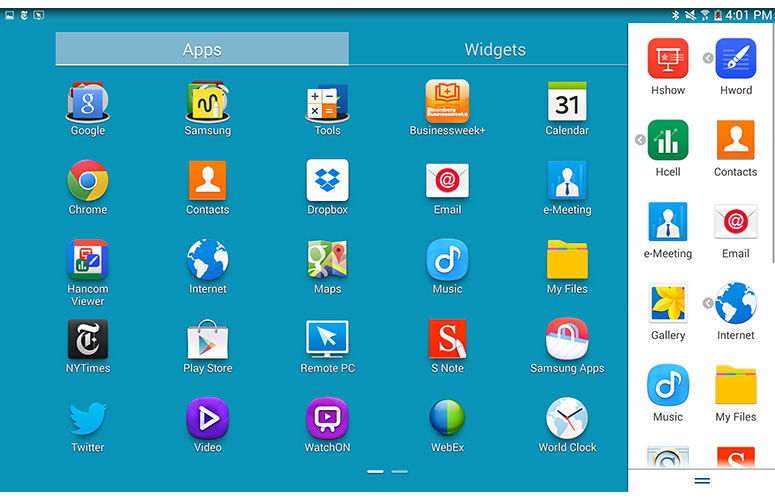Open the Samsung folder icon
This screenshot has width=775, height=500.
point(208,102)
